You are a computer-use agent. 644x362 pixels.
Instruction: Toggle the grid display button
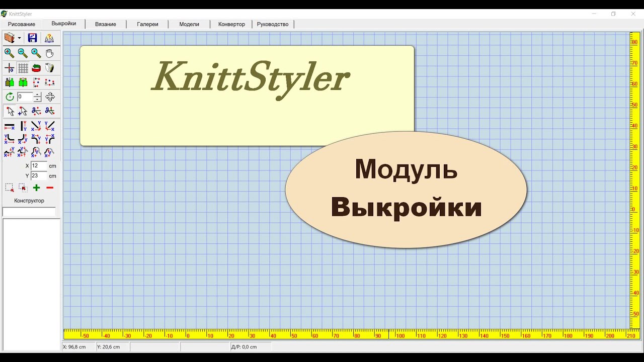[23, 68]
